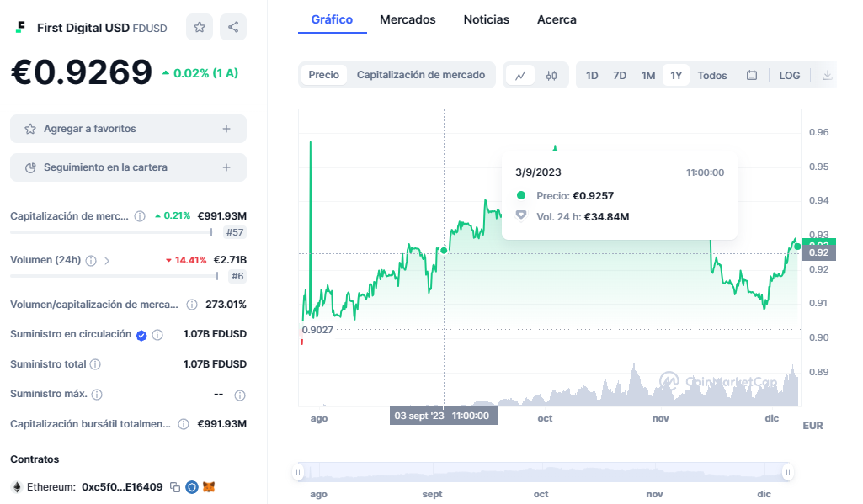Toggle LOG scale on chart

point(789,76)
